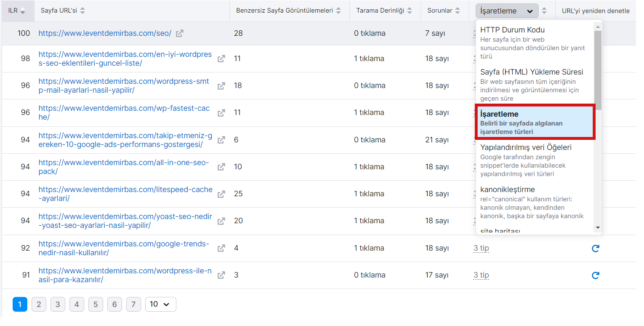644x326 pixels.
Task: Click page views value 20 in yoast-seo row
Action: [238, 221]
